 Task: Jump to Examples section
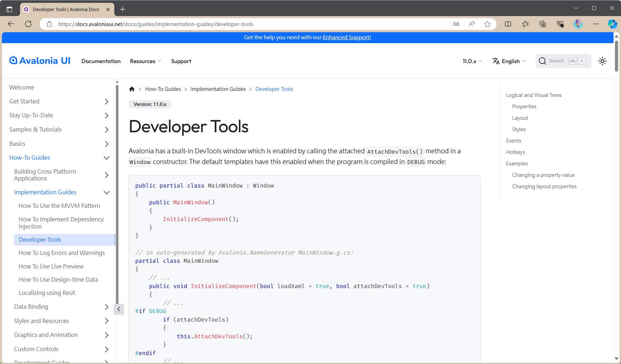(x=517, y=164)
